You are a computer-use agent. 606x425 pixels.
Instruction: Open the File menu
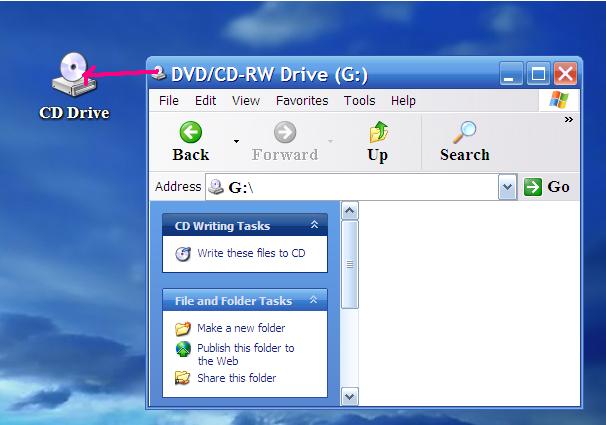click(x=169, y=101)
